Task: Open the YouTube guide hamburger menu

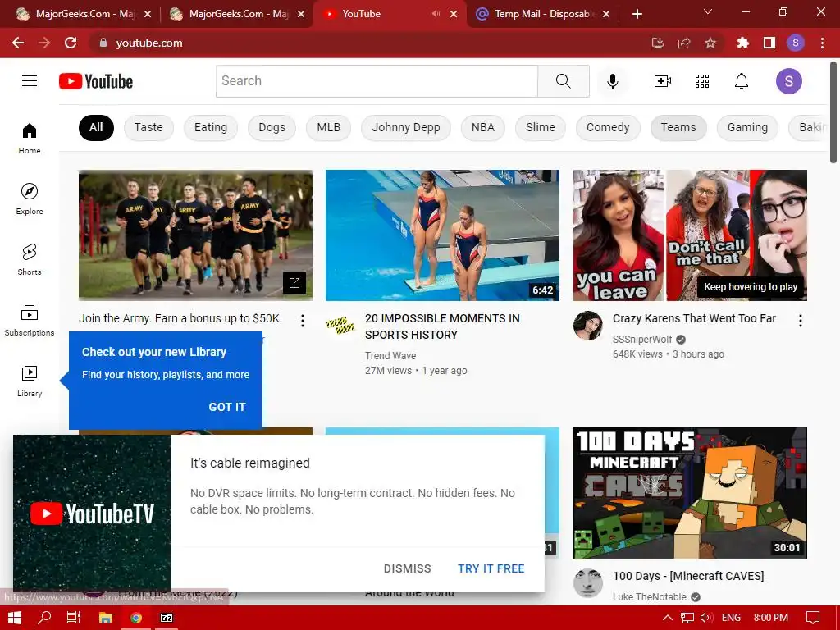Action: coord(30,81)
